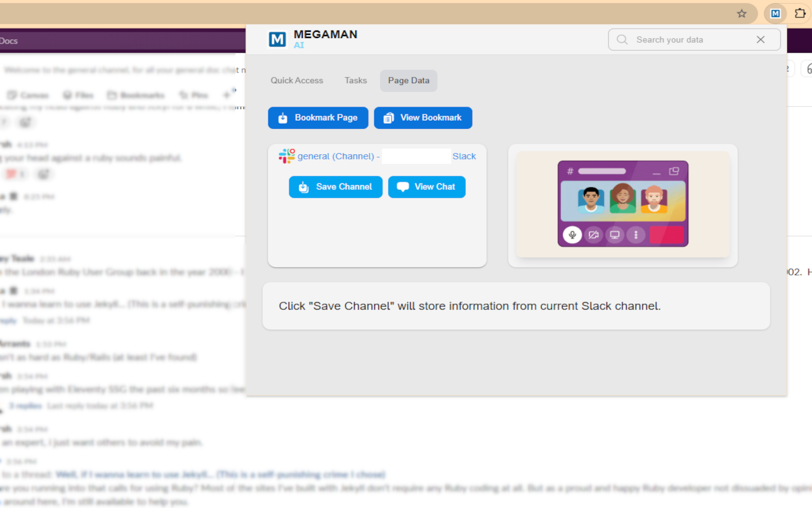Switch to the Quick Access tab
Screen dimensions: 812x508
[x=297, y=81]
